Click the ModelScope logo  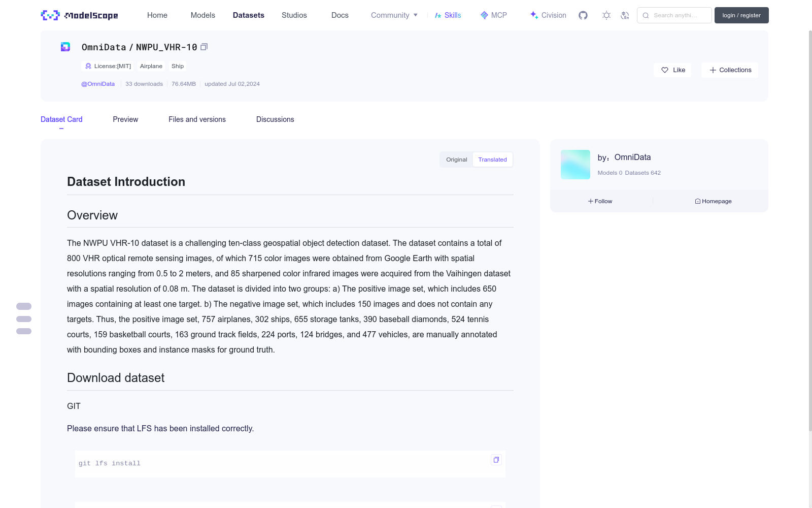coord(80,15)
